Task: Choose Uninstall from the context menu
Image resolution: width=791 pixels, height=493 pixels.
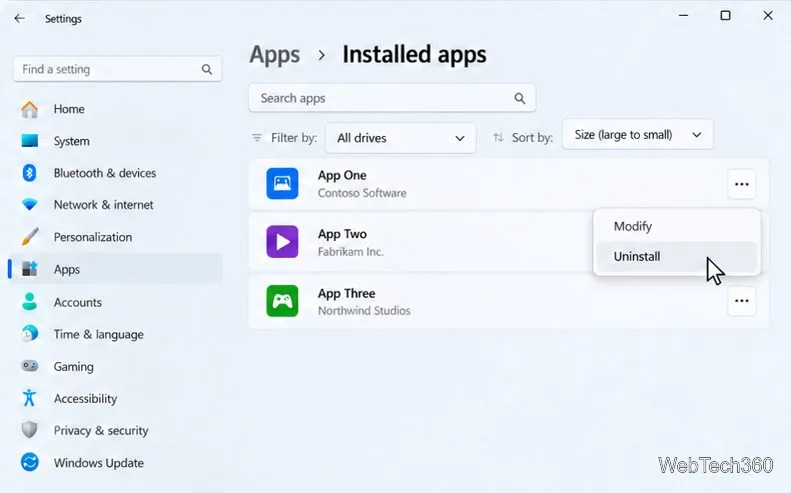Action: pyautogui.click(x=677, y=256)
